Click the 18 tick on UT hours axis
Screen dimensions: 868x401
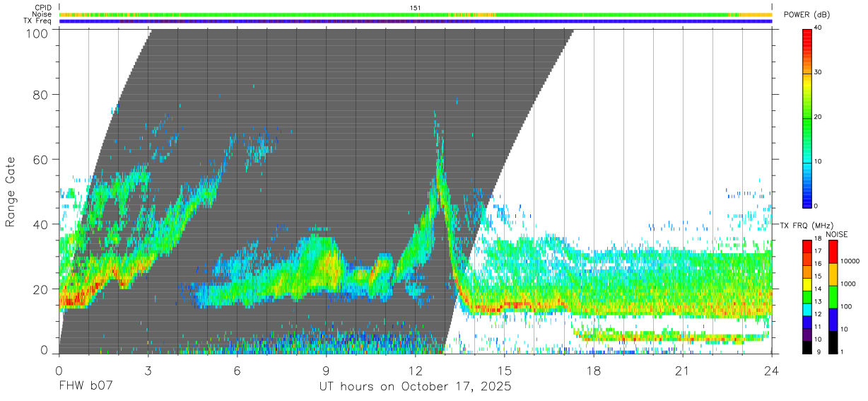click(593, 371)
